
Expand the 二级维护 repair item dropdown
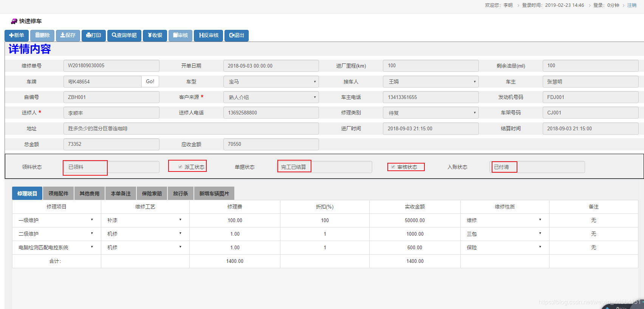pos(56,234)
